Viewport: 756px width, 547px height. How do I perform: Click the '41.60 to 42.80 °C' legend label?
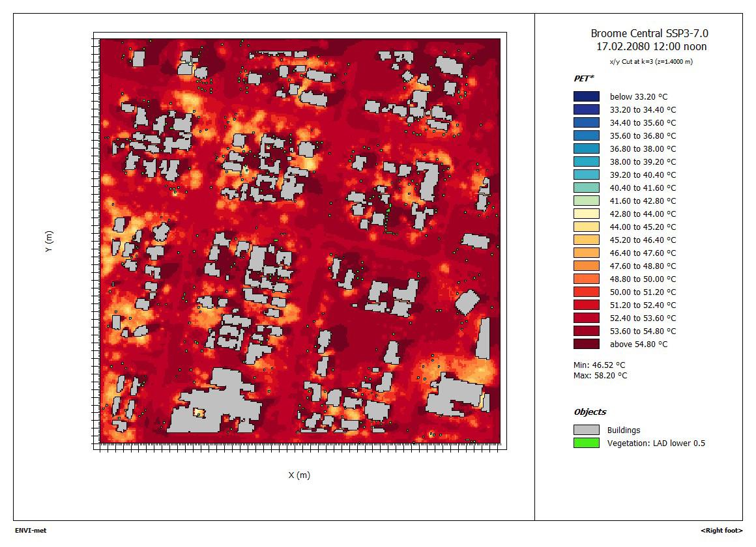pyautogui.click(x=643, y=201)
